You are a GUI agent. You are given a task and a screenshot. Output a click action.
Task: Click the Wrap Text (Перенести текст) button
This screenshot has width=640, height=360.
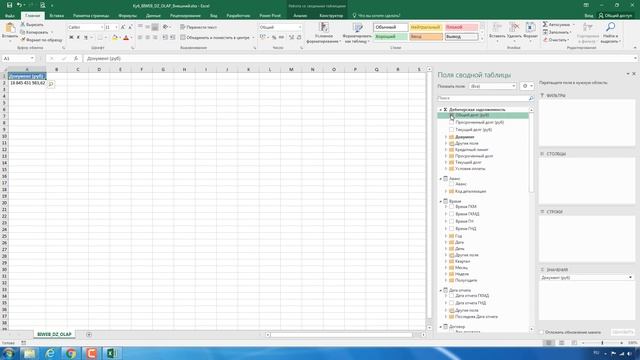199,27
